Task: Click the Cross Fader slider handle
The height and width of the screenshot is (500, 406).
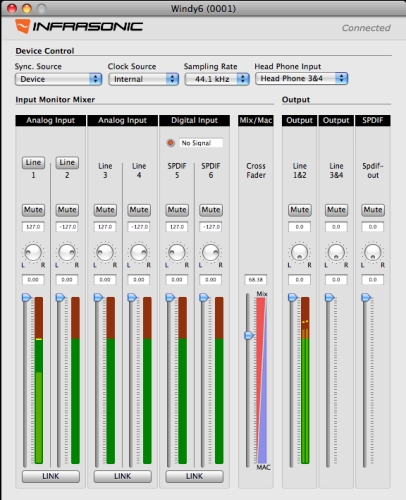Action: pos(249,335)
